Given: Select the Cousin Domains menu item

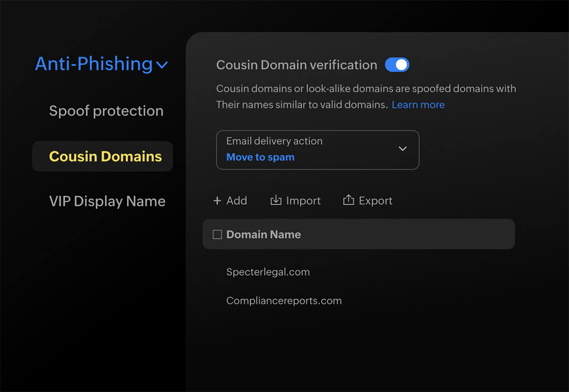Looking at the screenshot, I should (x=105, y=157).
